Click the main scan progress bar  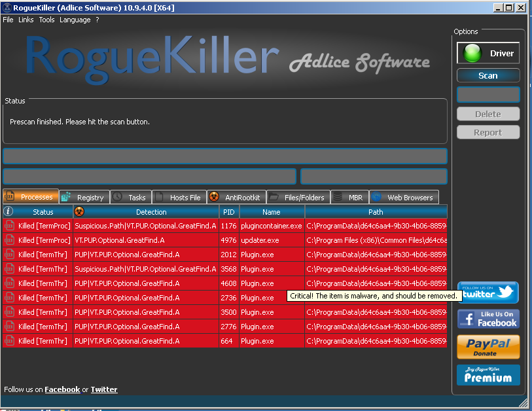[x=225, y=156]
